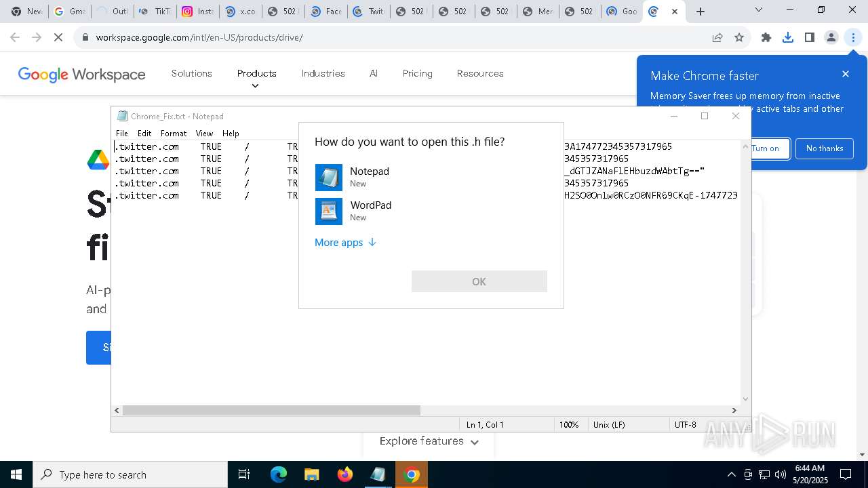Choose Notepad in the open-with dialog
Viewport: 868px width, 488px height.
click(431, 178)
